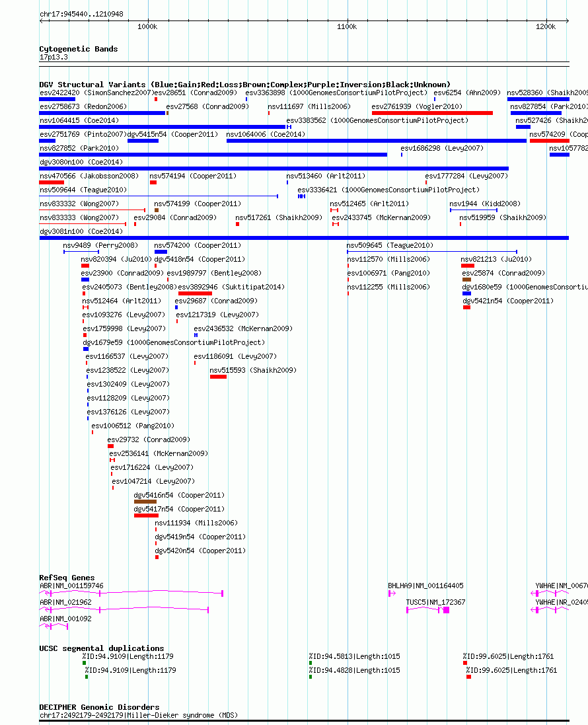Click the DECIPHER Genomic Disorders track title
The height and width of the screenshot is (725, 588).
tap(99, 706)
